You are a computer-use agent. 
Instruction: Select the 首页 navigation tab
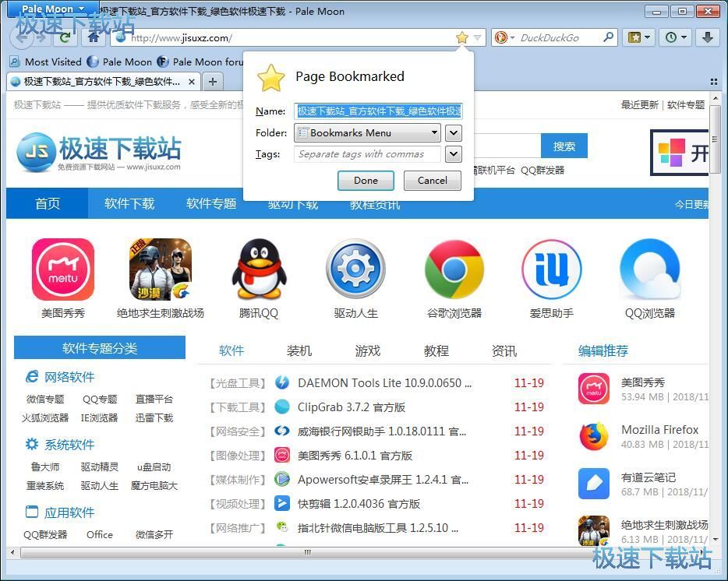click(x=48, y=203)
